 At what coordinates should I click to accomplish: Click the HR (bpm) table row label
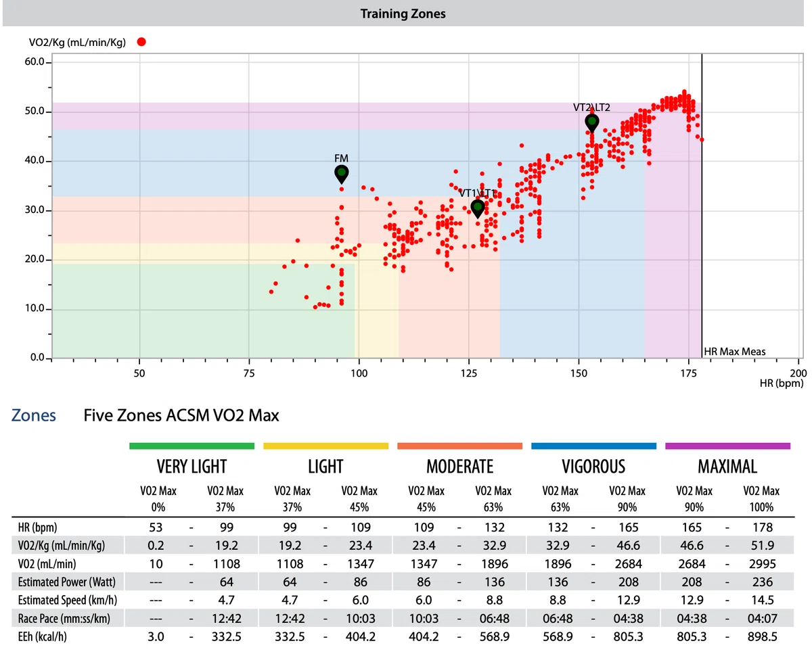coord(37,528)
